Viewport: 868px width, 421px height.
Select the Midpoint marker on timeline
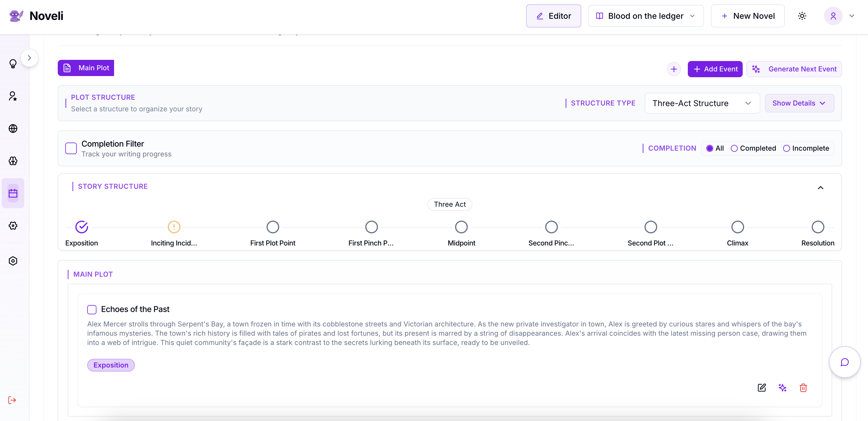461,227
